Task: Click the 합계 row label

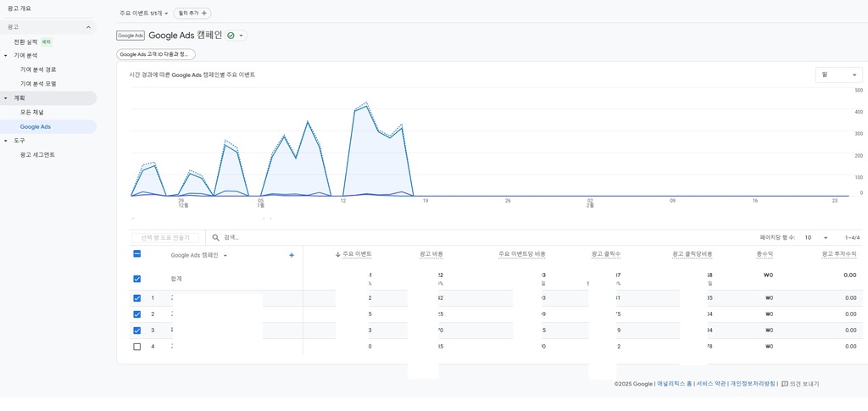Action: [176, 279]
